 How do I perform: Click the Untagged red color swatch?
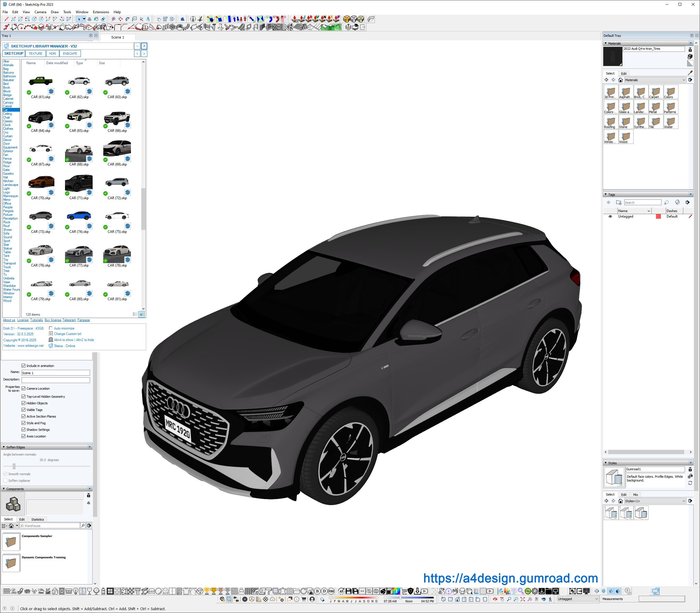click(658, 216)
